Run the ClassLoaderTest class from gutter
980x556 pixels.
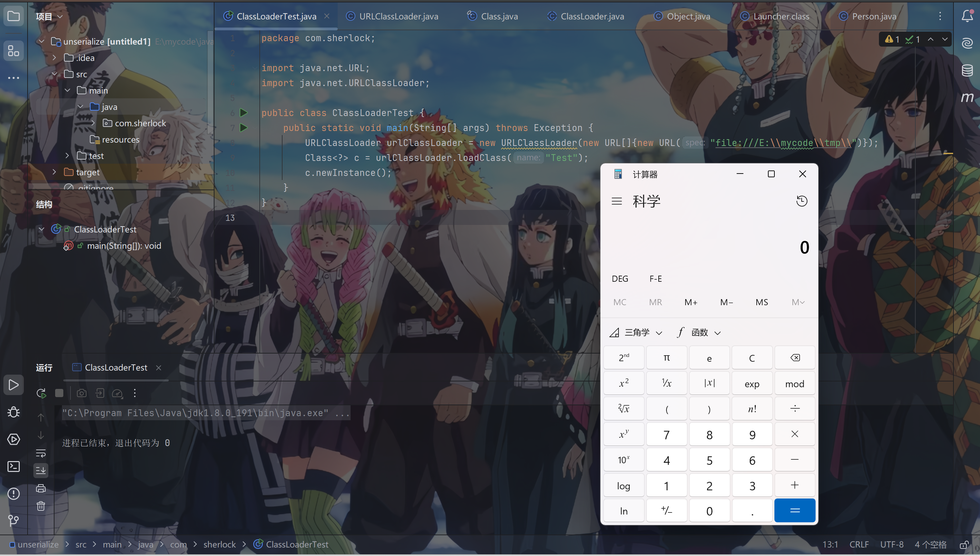(244, 113)
